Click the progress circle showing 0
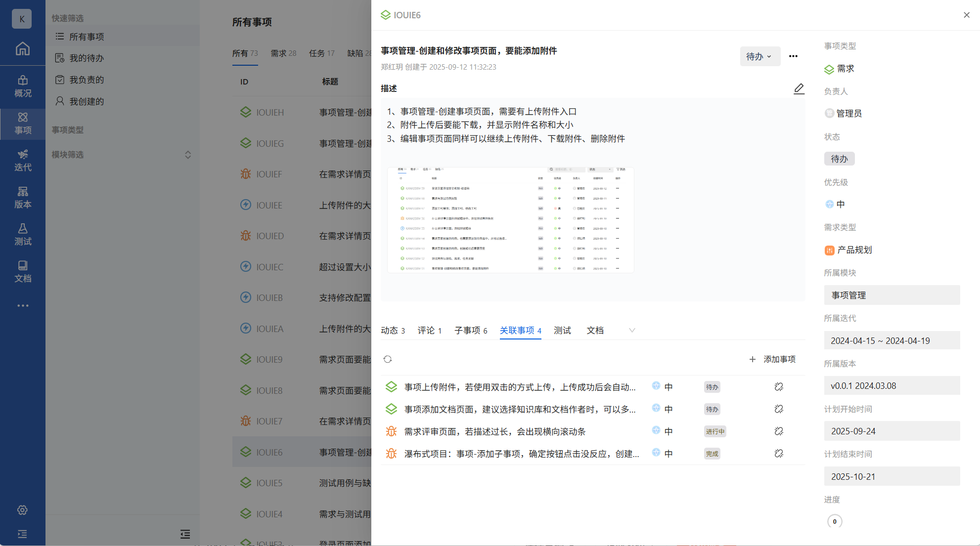The width and height of the screenshot is (980, 546). coord(835,521)
